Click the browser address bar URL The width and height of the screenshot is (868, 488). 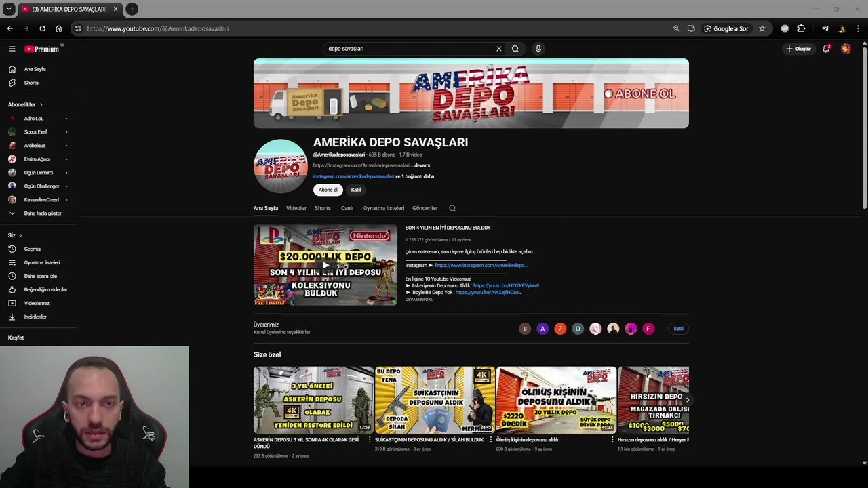158,28
